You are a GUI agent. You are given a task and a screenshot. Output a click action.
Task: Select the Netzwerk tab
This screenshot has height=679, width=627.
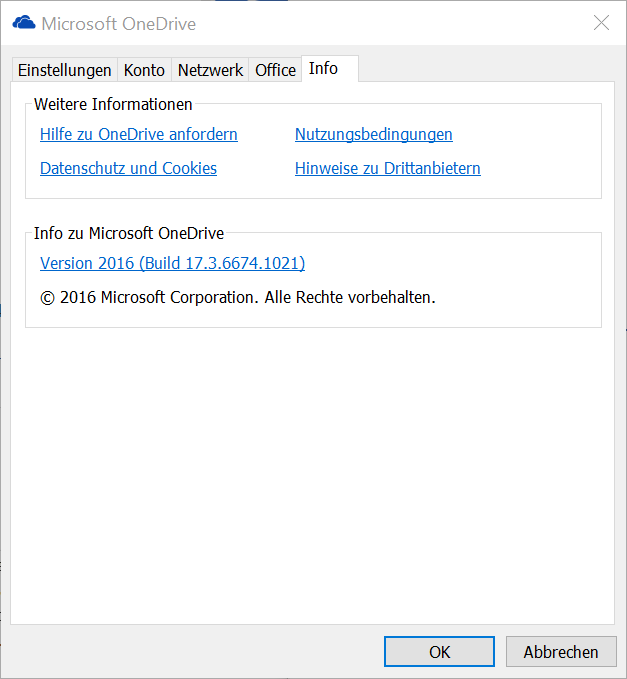tap(210, 70)
